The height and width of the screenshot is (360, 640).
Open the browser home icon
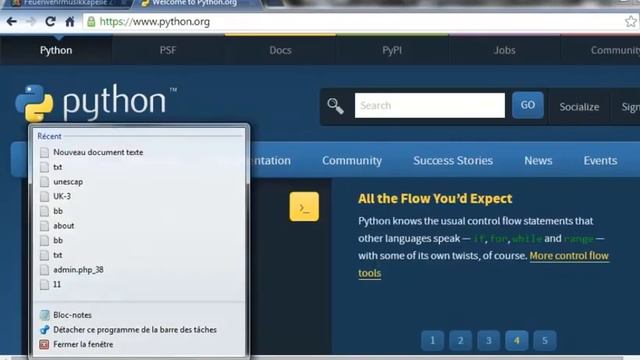pos(70,22)
